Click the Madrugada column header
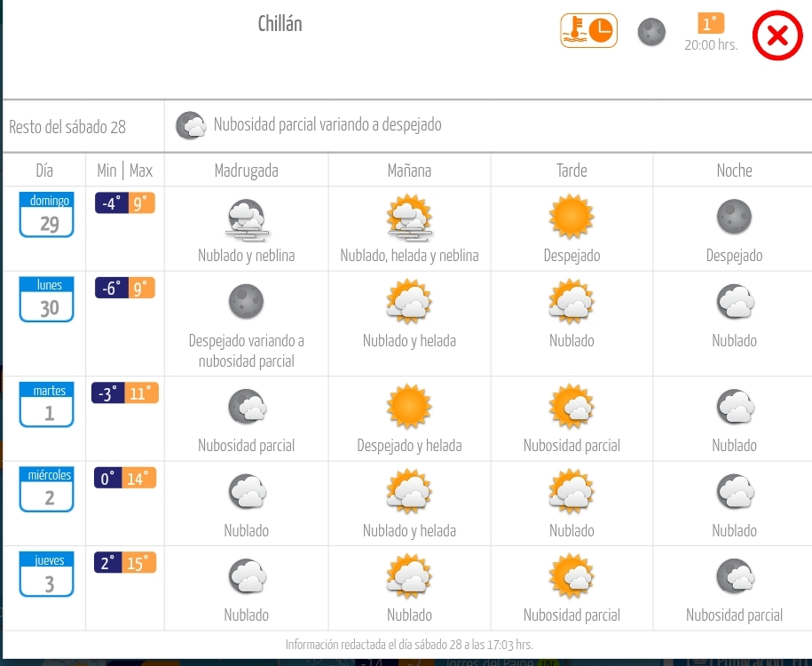The width and height of the screenshot is (812, 666). click(246, 170)
